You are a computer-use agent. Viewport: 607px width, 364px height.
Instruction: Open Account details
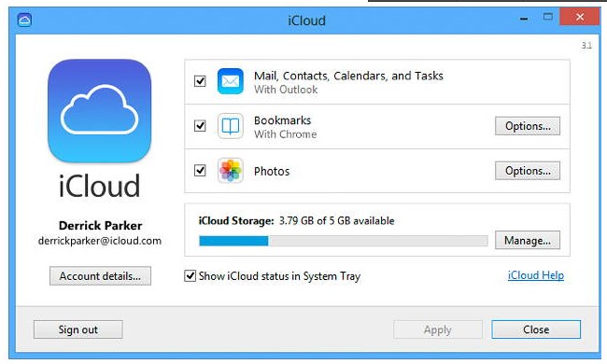[x=100, y=276]
